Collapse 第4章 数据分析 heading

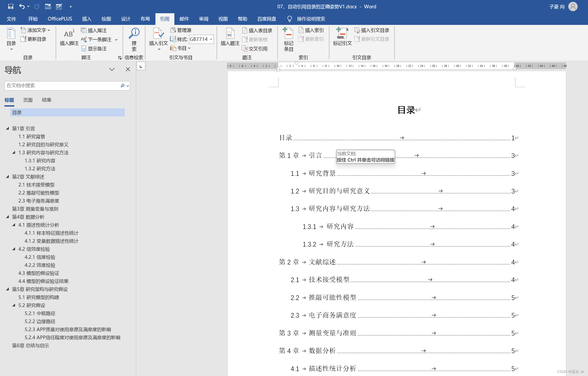(x=8, y=217)
